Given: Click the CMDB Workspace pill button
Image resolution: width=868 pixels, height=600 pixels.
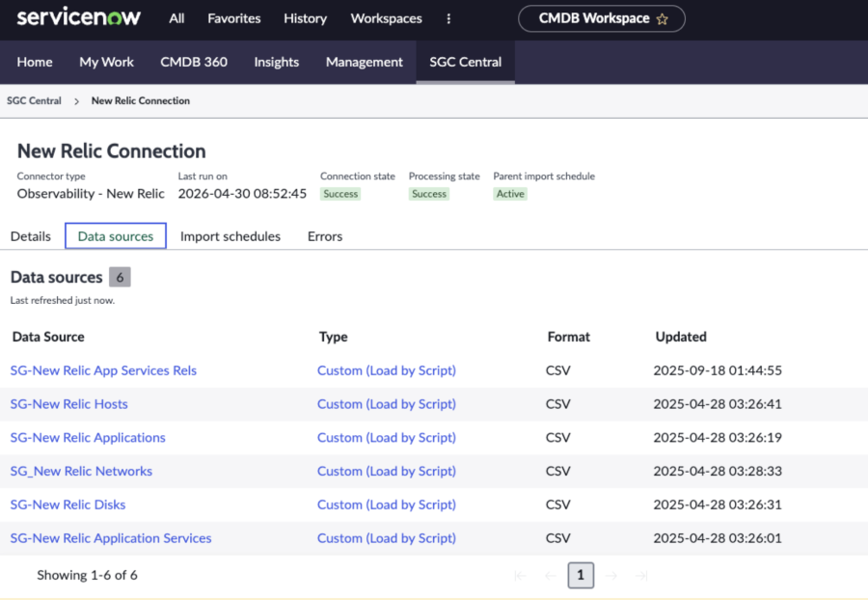Looking at the screenshot, I should 601,18.
